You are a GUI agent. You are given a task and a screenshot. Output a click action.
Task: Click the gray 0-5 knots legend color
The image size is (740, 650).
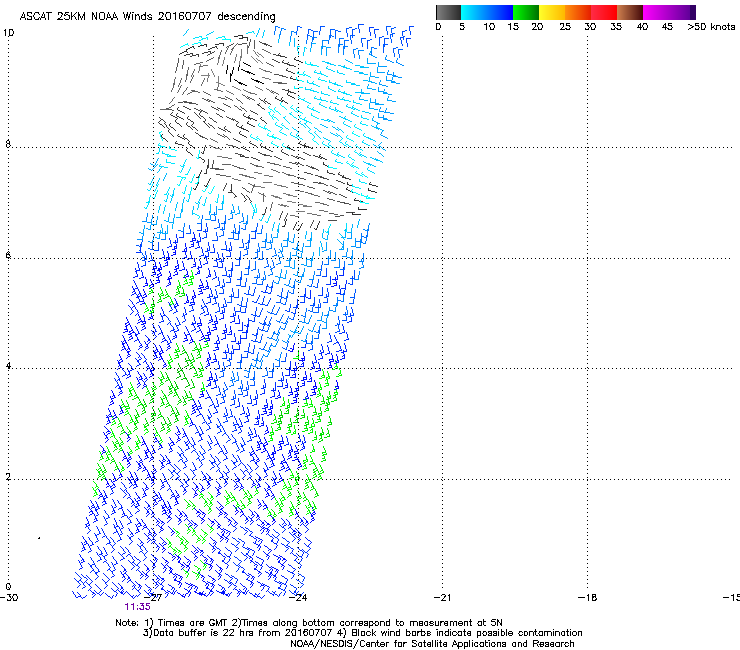448,12
